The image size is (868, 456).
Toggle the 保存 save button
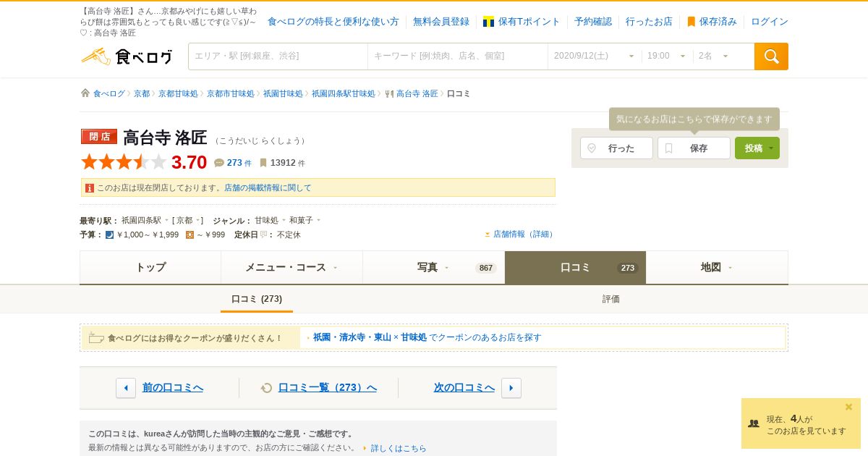coord(694,148)
